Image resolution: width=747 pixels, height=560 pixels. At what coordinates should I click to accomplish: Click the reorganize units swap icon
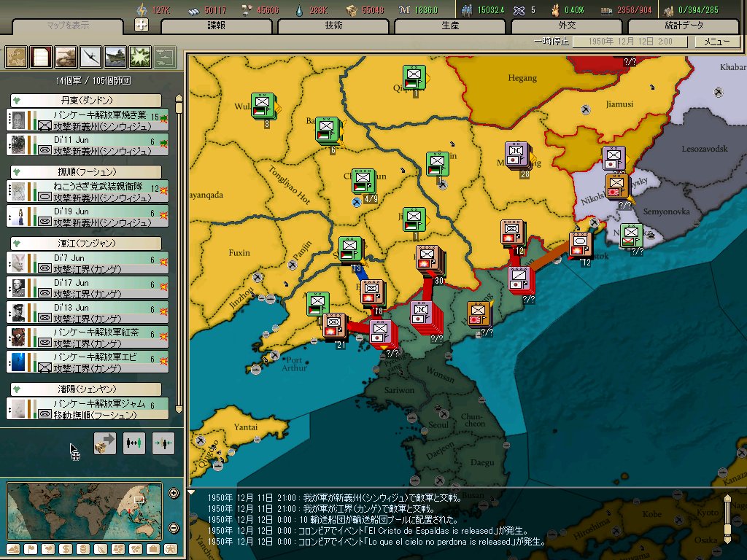[x=134, y=443]
